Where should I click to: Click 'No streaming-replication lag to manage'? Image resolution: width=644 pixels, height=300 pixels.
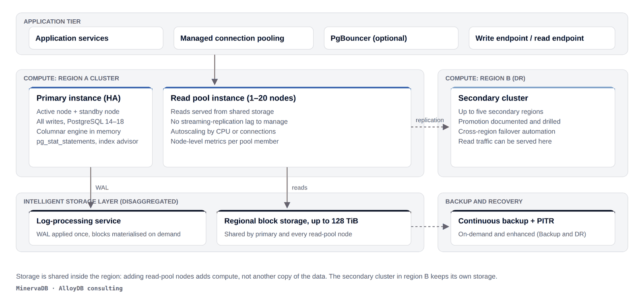(x=229, y=121)
